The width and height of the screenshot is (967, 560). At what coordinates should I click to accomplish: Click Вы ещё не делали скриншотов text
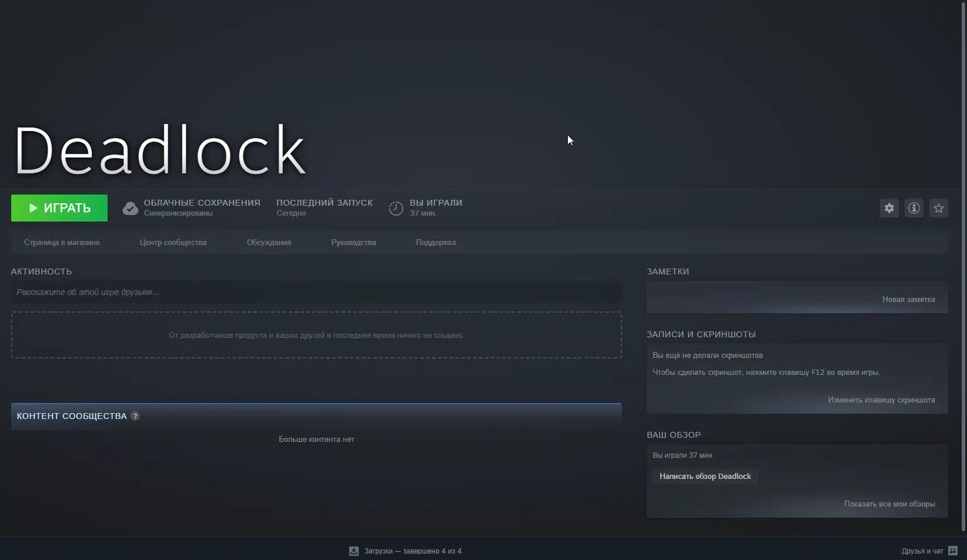(708, 355)
